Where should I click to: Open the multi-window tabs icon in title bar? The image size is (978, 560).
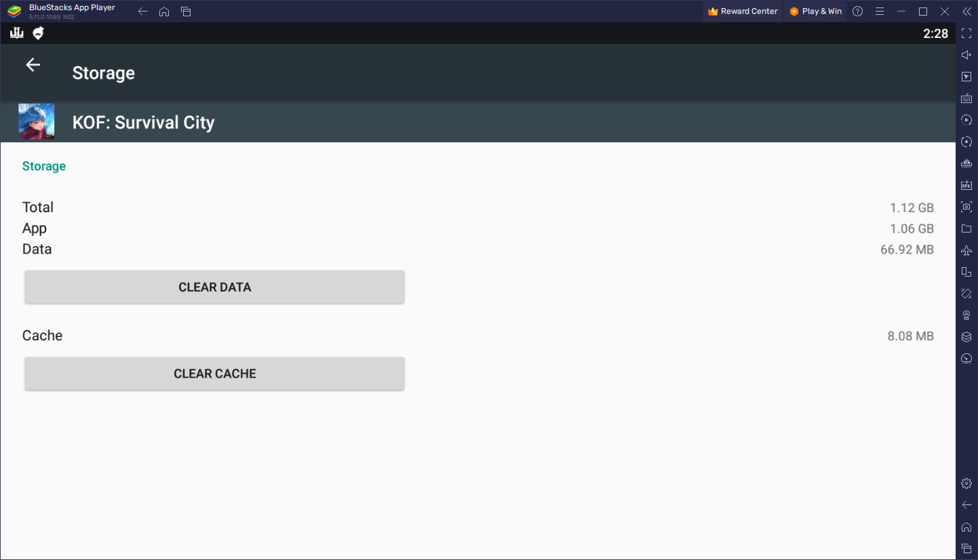[x=186, y=12]
